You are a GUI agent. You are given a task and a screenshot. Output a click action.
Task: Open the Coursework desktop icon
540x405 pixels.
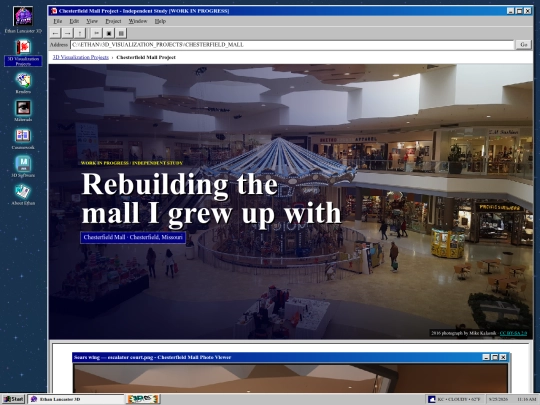coord(23,139)
